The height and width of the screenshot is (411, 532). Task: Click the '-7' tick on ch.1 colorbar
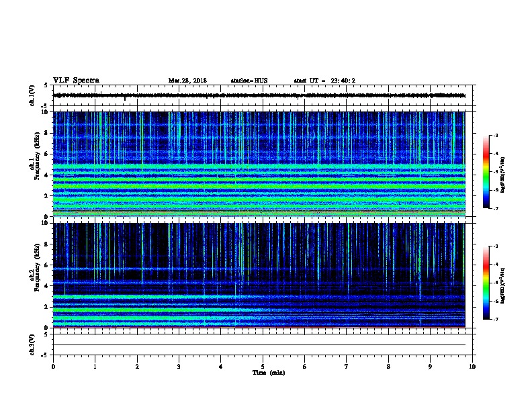[495, 208]
